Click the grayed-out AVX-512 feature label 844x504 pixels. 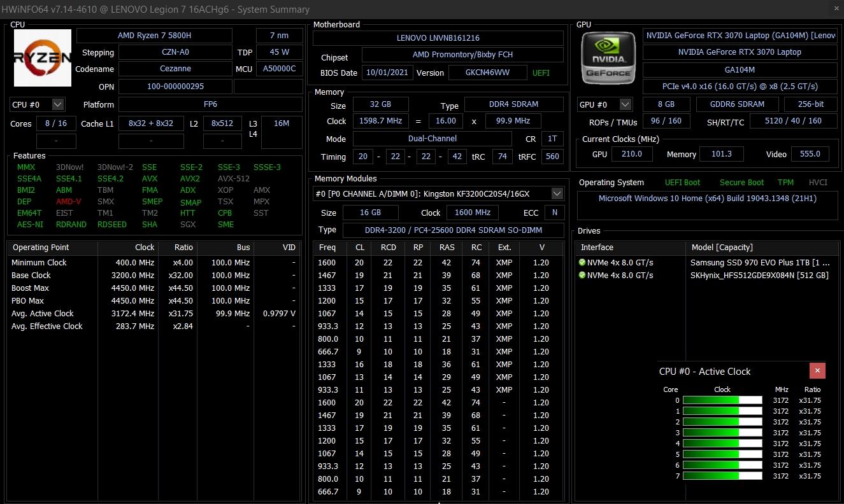point(234,179)
